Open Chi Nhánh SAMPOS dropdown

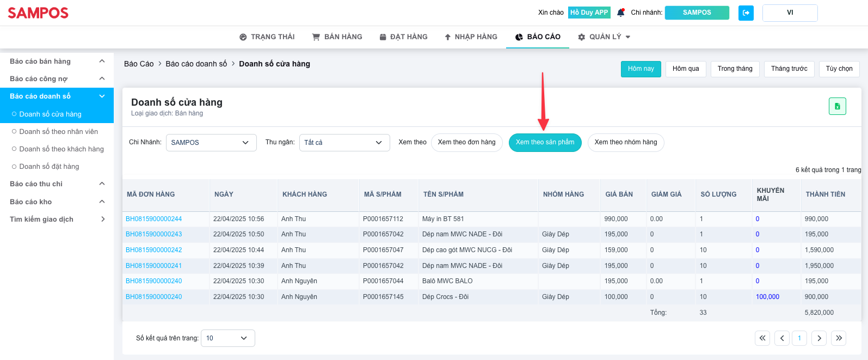coord(211,143)
